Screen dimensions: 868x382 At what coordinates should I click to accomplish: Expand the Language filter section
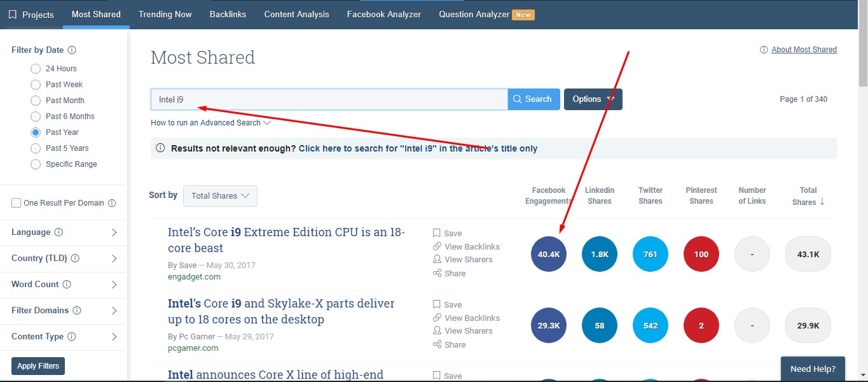[x=64, y=232]
